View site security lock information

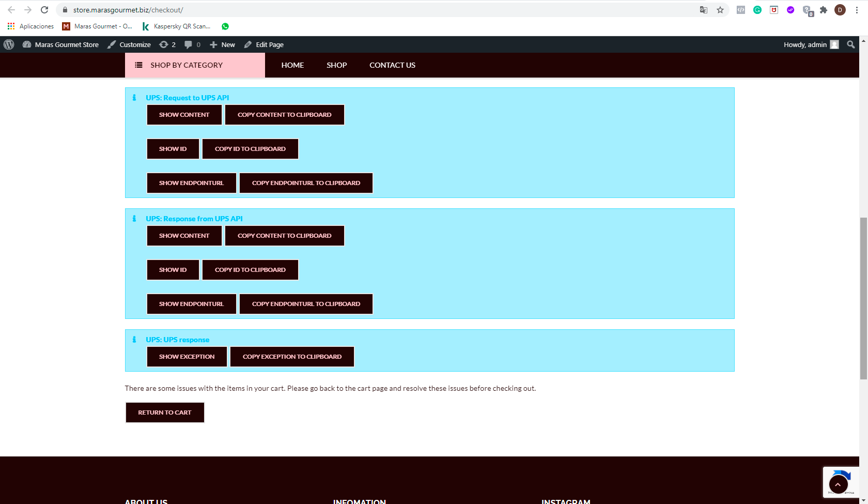click(x=65, y=10)
